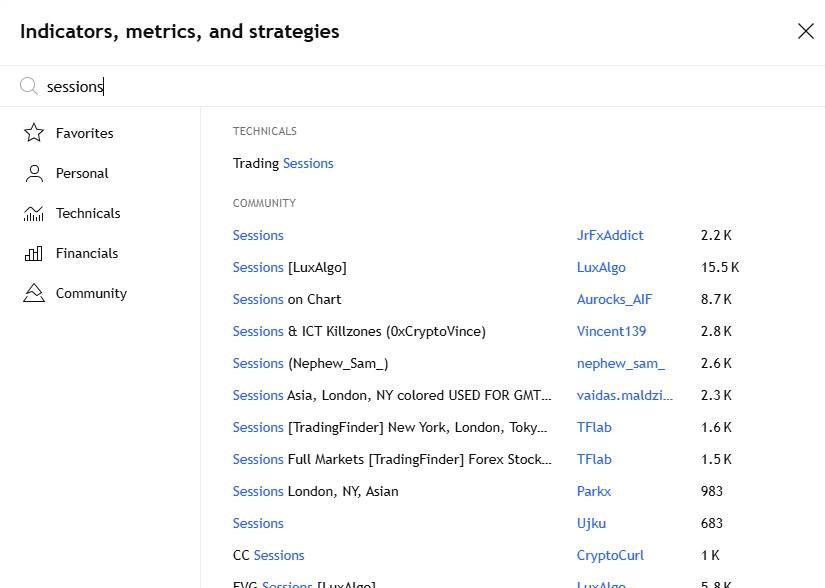This screenshot has width=825, height=588.
Task: Open the JrFxAddict author profile
Action: 610,235
